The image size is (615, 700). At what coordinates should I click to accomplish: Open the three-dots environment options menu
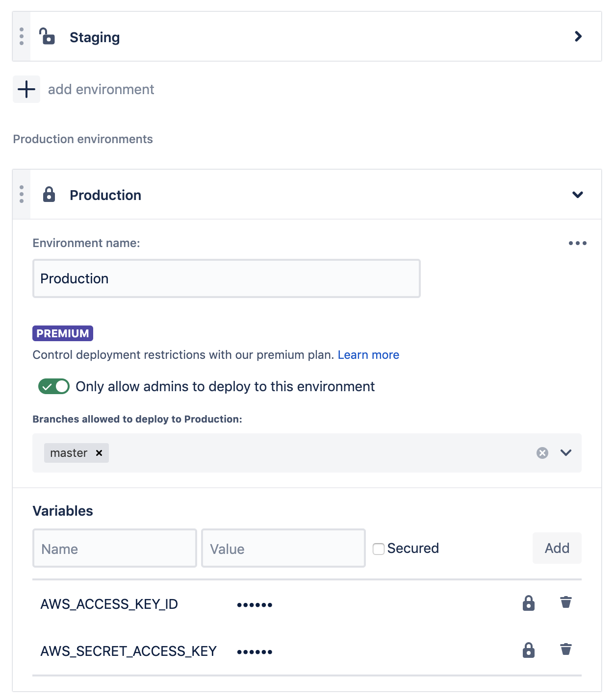tap(577, 243)
